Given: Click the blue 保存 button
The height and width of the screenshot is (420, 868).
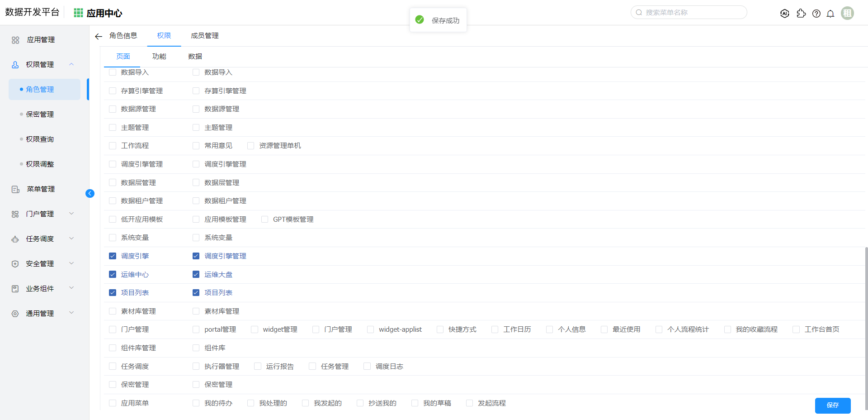Looking at the screenshot, I should (x=832, y=405).
